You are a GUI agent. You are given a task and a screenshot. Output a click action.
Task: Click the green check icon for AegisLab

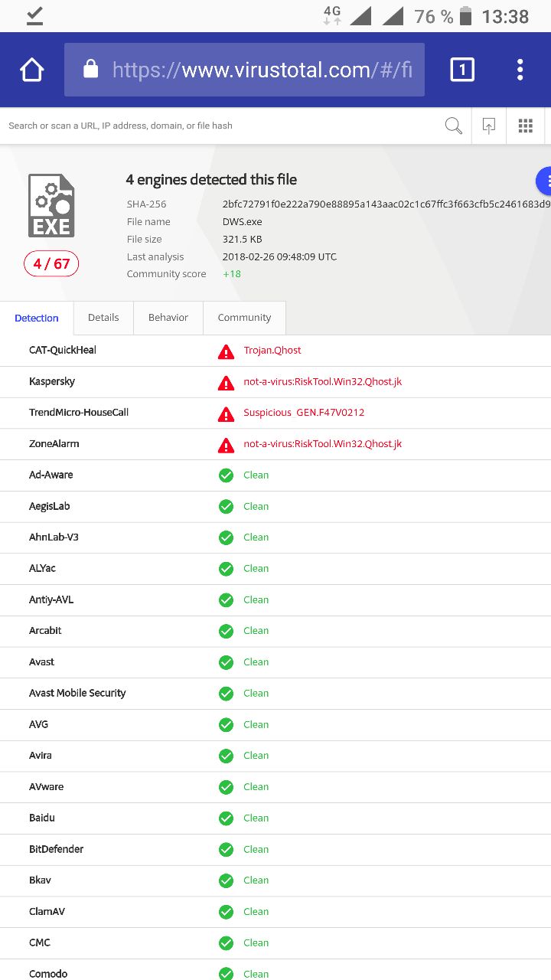[x=226, y=507]
